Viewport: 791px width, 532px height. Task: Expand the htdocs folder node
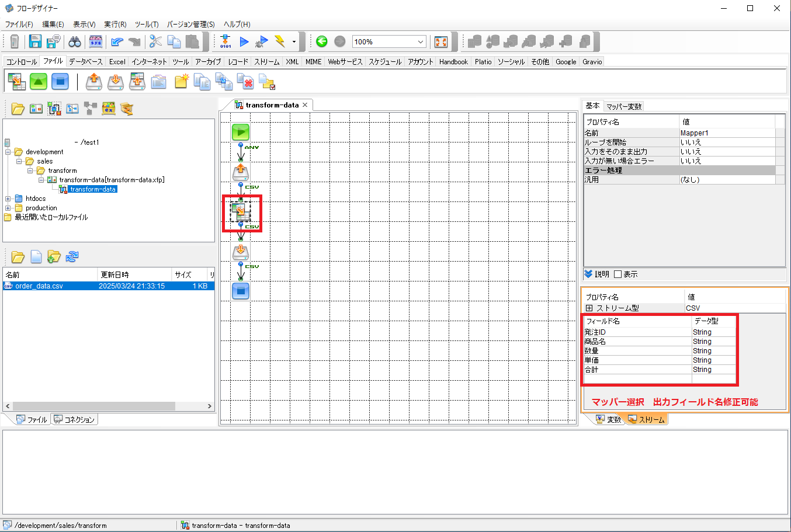[8, 199]
